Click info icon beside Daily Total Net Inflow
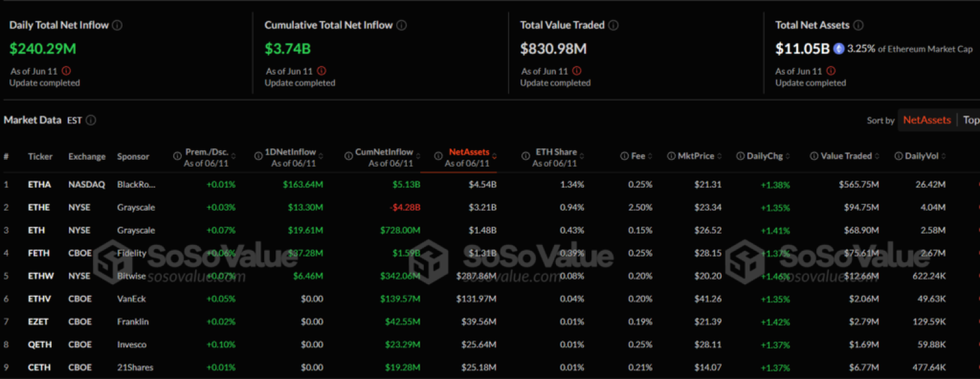Screen dimensions: 980x379 (118, 25)
